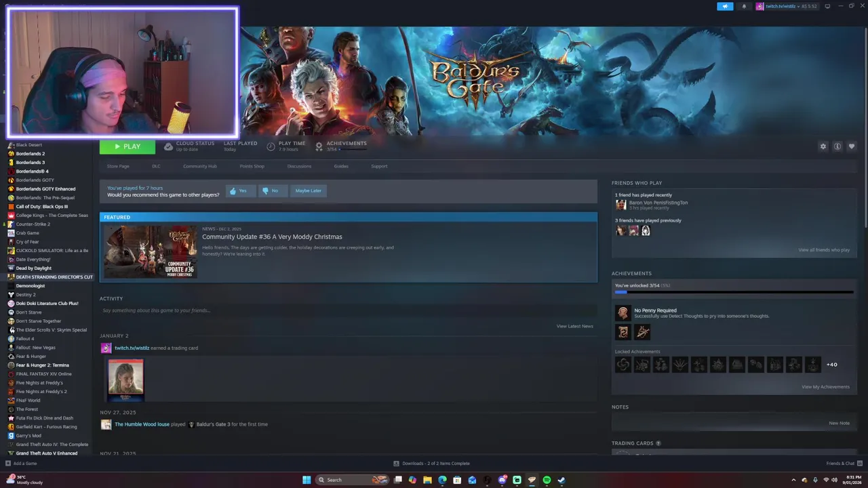Viewport: 868px width, 488px height.
Task: Click the first locked achievement swirl icon
Action: (623, 365)
